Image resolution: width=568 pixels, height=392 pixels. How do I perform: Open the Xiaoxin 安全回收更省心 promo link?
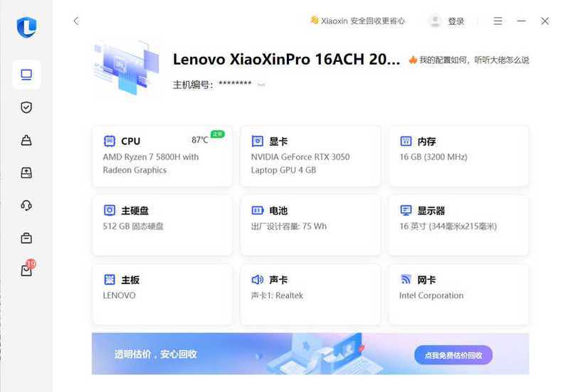(x=357, y=21)
